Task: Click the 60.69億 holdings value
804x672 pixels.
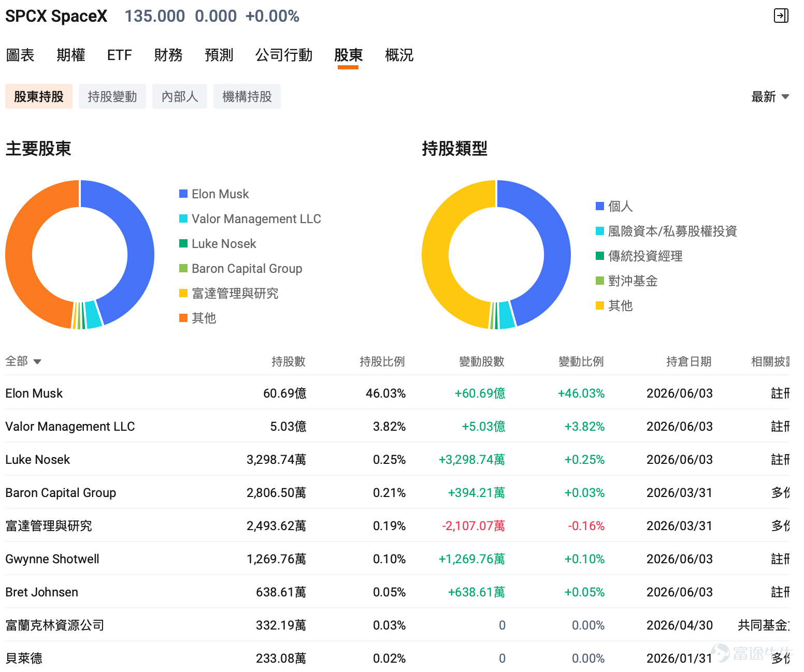Action: 284,393
